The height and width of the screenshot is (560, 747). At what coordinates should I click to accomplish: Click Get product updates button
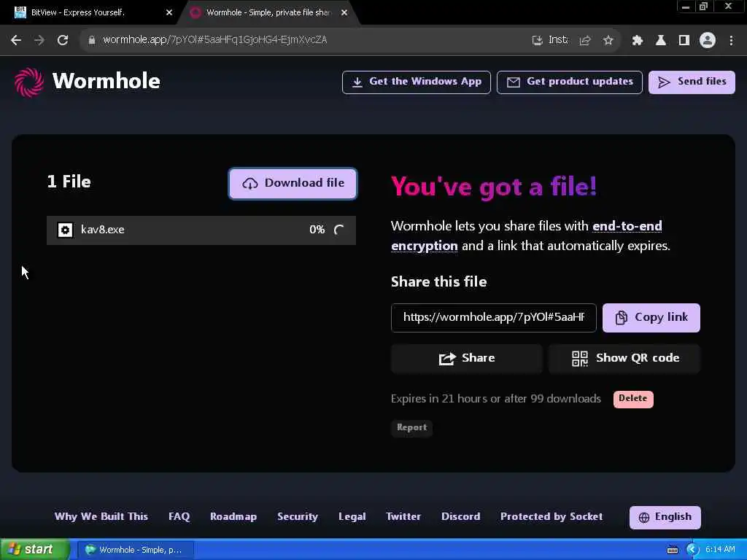click(x=569, y=82)
